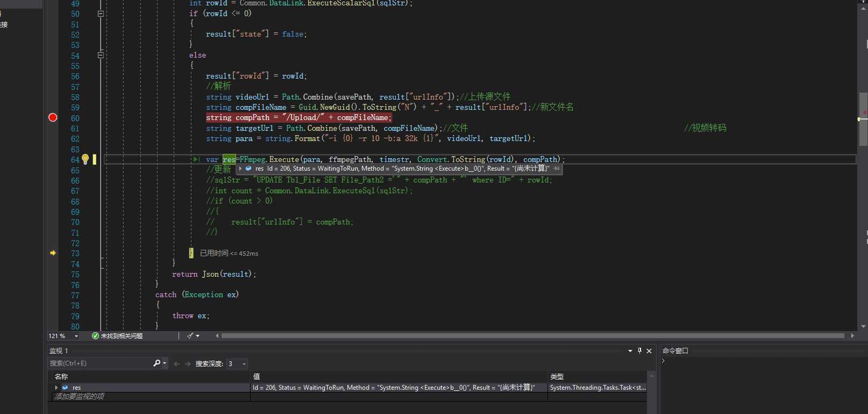Click the right arrow of the horizontal scrollbar
This screenshot has width=868, height=414.
pyautogui.click(x=852, y=336)
